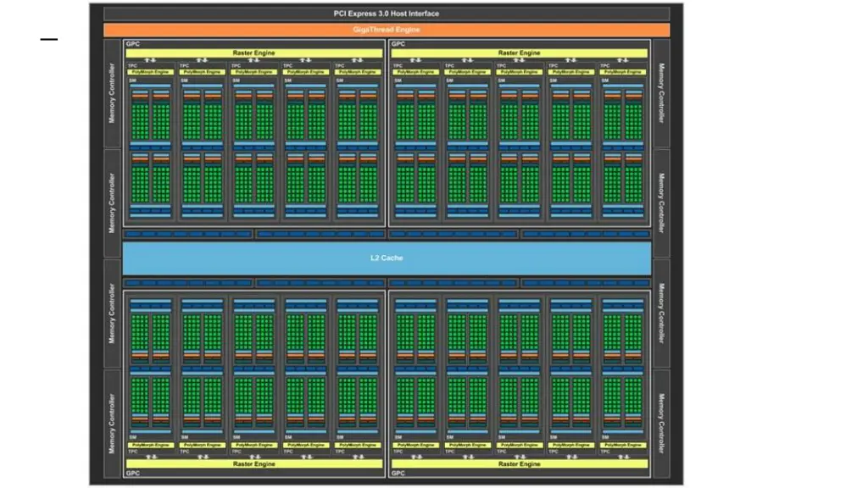This screenshot has width=868, height=488.
Task: Select topmost Memory Controller on right edge
Action: (x=661, y=93)
